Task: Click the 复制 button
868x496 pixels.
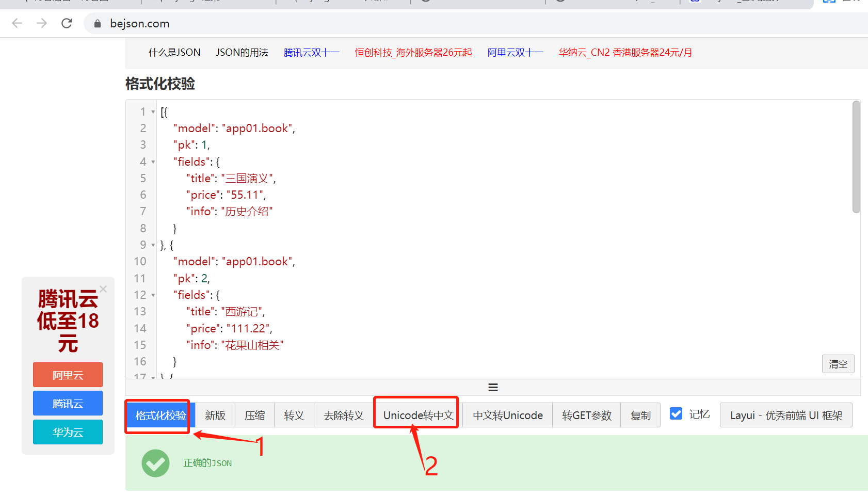Action: (x=640, y=415)
